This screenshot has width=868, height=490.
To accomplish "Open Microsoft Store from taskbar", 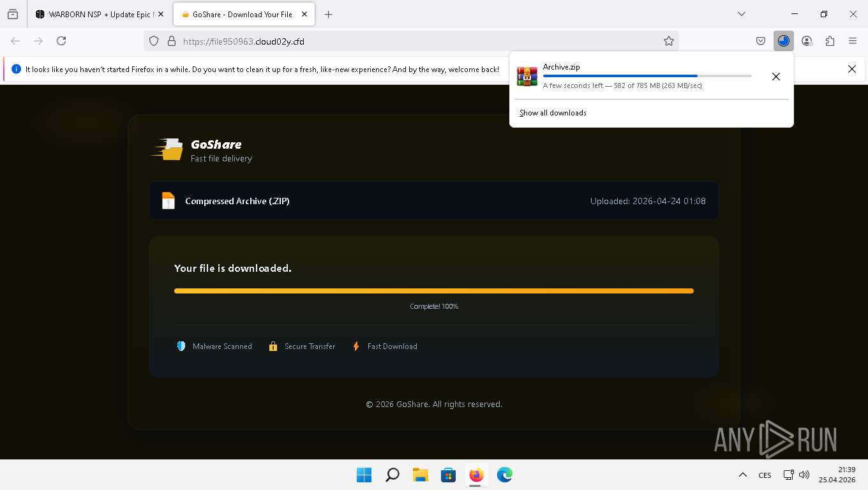I will [x=448, y=475].
